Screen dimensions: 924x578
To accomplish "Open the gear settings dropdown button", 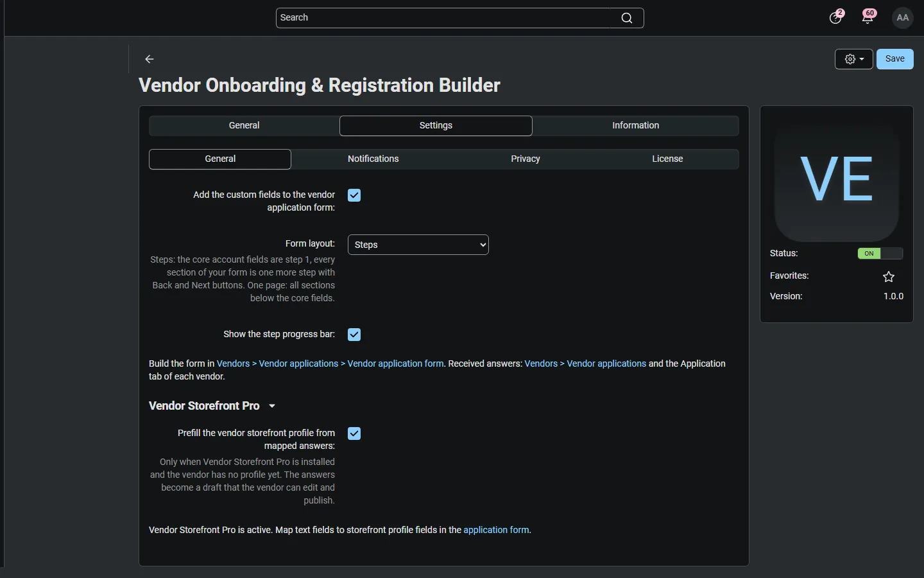I will click(x=854, y=59).
